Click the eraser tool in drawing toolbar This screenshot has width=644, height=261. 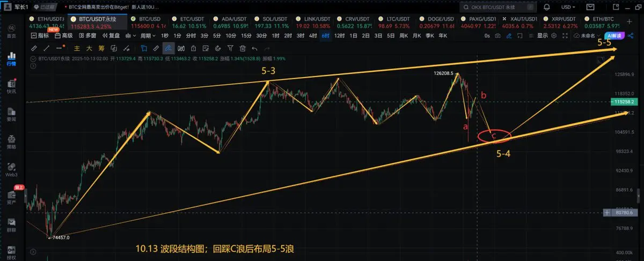[x=156, y=48]
